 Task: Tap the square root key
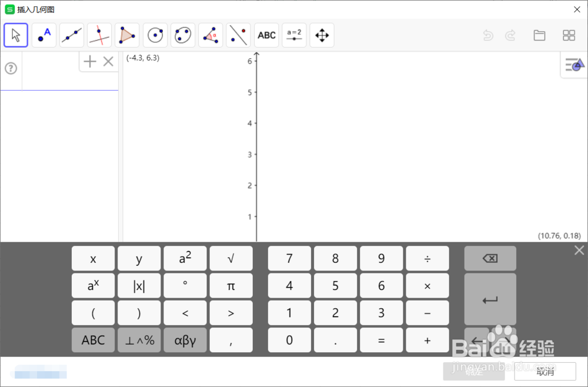[231, 258]
